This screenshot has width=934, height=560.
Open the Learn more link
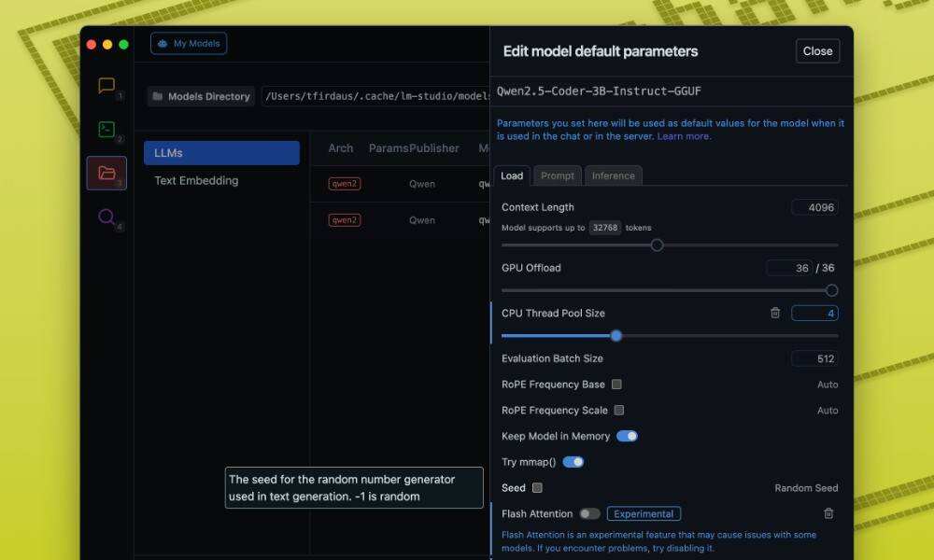click(x=684, y=136)
